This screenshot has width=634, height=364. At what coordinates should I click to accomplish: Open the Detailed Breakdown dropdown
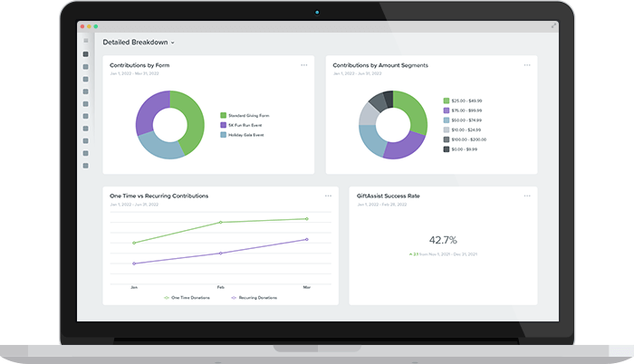[139, 42]
